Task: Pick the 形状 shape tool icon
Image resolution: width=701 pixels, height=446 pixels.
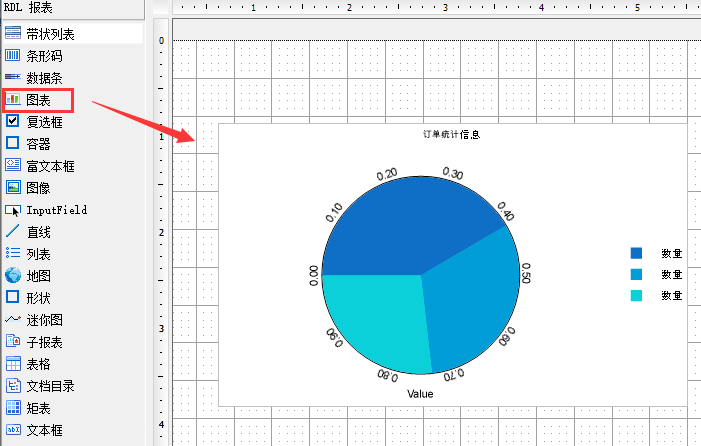Action: click(x=13, y=297)
